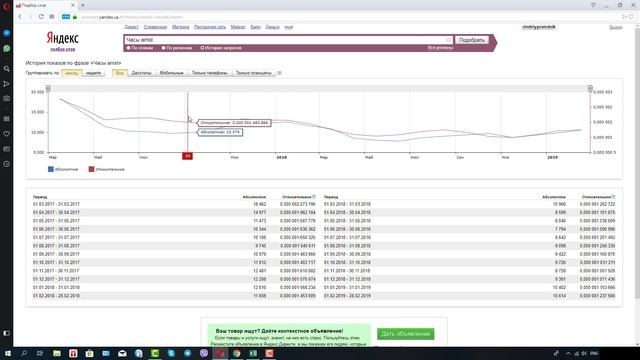640x360 pixels.
Task: Open File Explorer from the taskbar
Action: click(57, 353)
